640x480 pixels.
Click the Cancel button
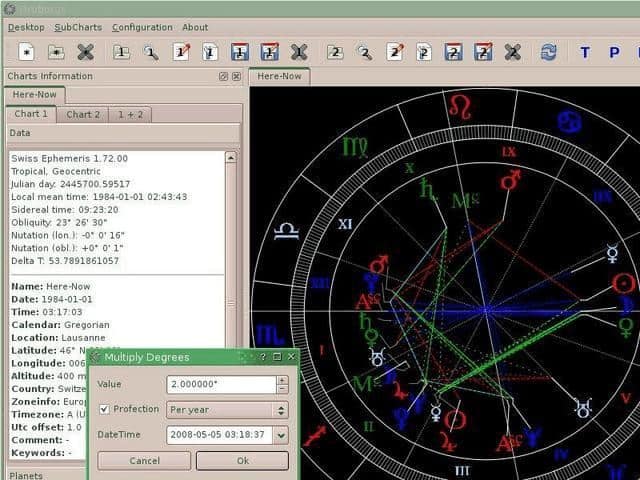click(144, 461)
